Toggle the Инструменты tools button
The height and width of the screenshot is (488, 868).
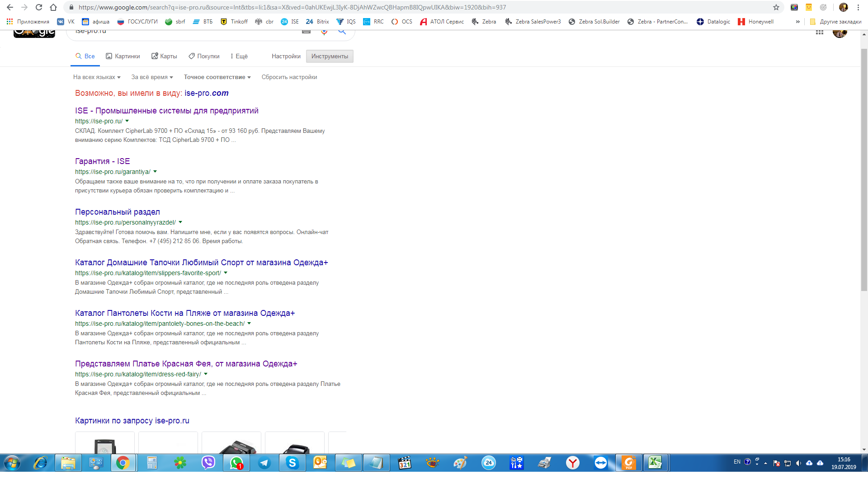(330, 56)
